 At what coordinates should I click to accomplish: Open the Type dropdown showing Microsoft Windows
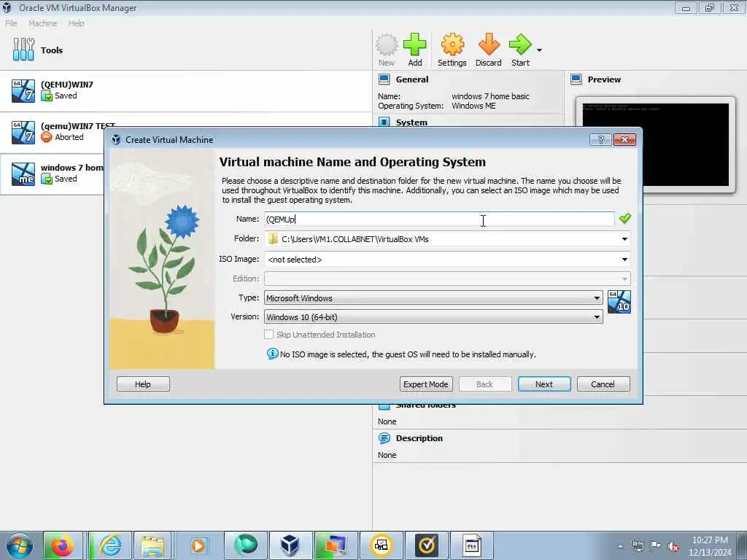tap(433, 298)
